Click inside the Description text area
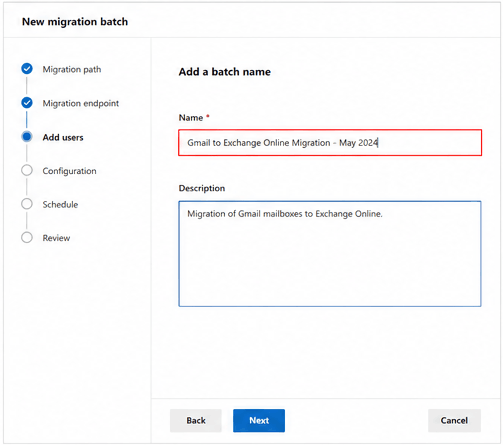503x445 pixels. point(330,254)
